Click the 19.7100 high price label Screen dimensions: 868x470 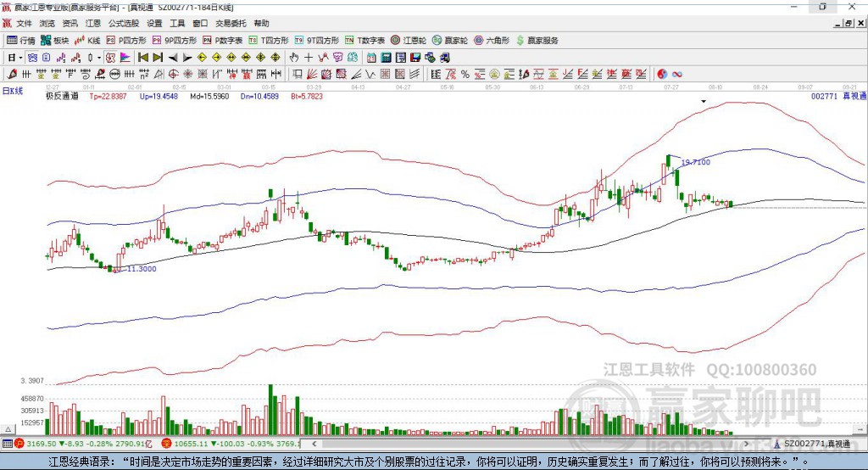[x=695, y=162]
